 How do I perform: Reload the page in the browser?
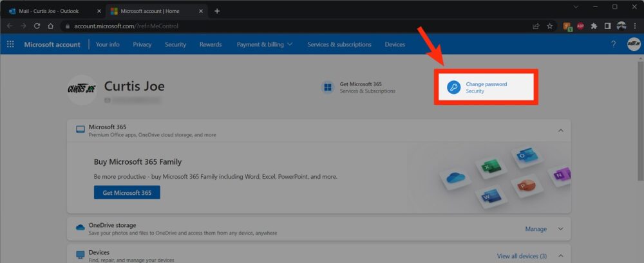point(37,26)
